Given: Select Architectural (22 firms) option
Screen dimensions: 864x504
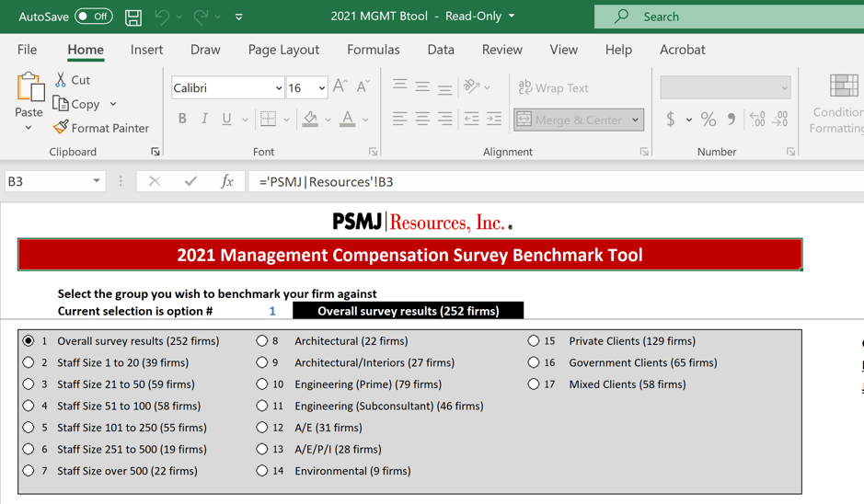Looking at the screenshot, I should (261, 341).
